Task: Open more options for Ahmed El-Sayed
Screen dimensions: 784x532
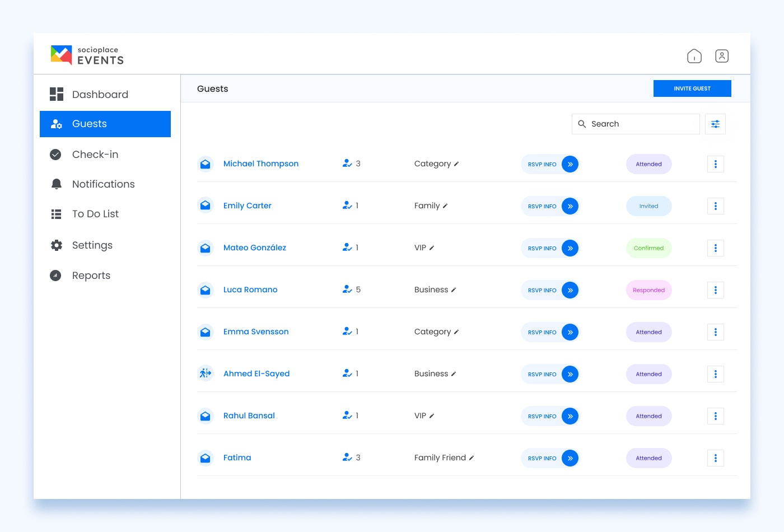Action: [x=716, y=374]
